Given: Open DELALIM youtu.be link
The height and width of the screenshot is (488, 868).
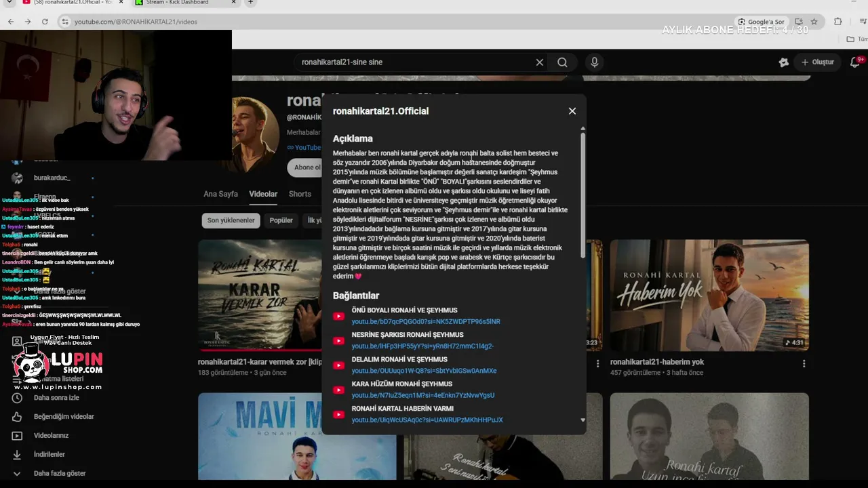Looking at the screenshot, I should (424, 371).
